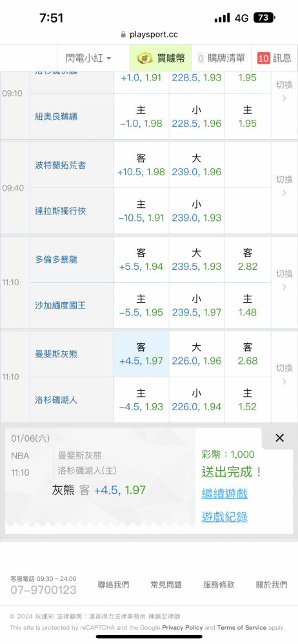Open the 閃電小紅 dropdown menu
This screenshot has width=298, height=644.
[x=88, y=59]
